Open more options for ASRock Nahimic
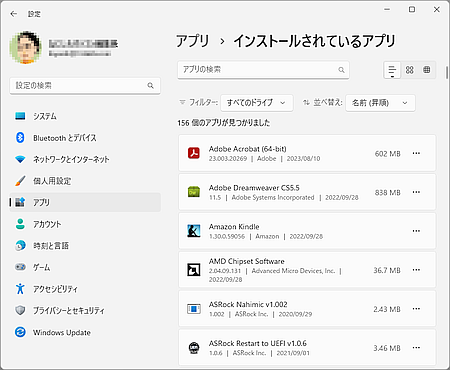The image size is (450, 370). click(416, 309)
